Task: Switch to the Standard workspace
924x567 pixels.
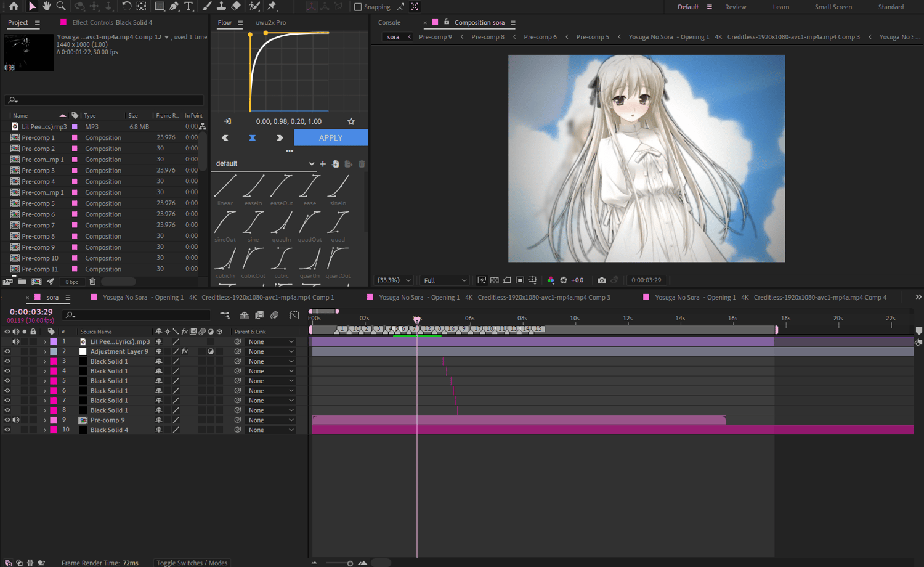Action: pos(891,7)
